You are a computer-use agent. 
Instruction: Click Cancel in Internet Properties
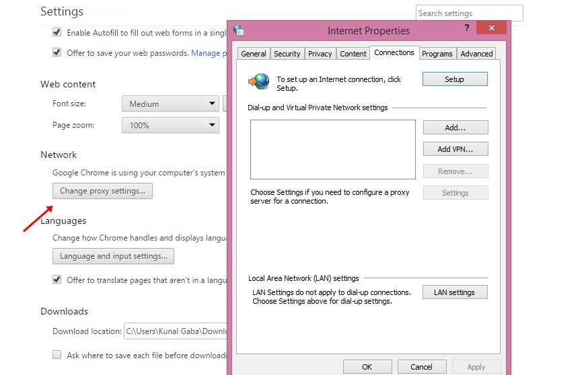[x=422, y=367]
